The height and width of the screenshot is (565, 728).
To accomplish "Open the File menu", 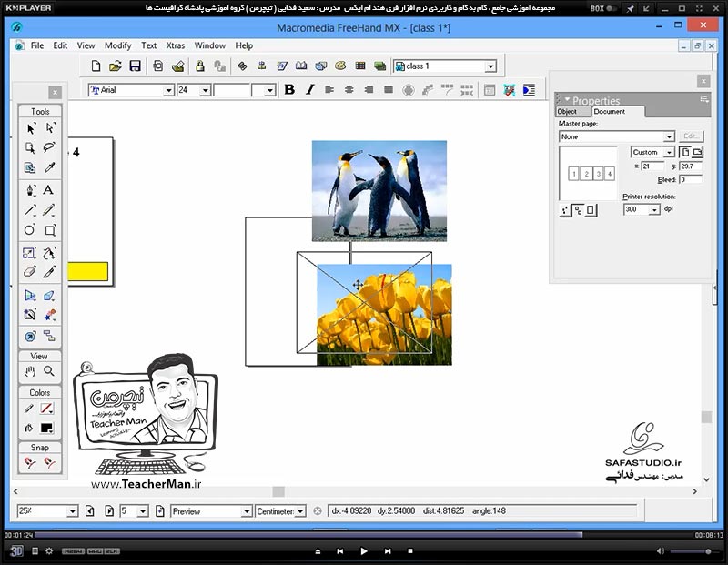I will click(37, 45).
